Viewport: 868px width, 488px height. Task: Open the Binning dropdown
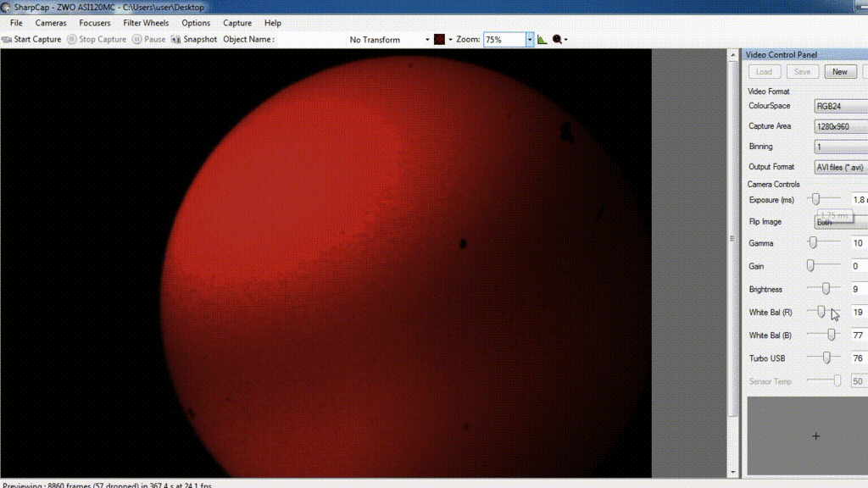pos(841,147)
